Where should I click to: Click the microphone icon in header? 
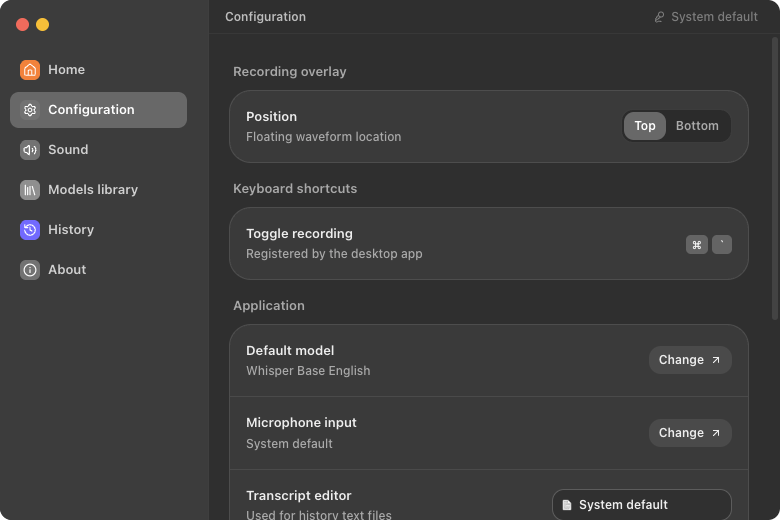pos(659,17)
